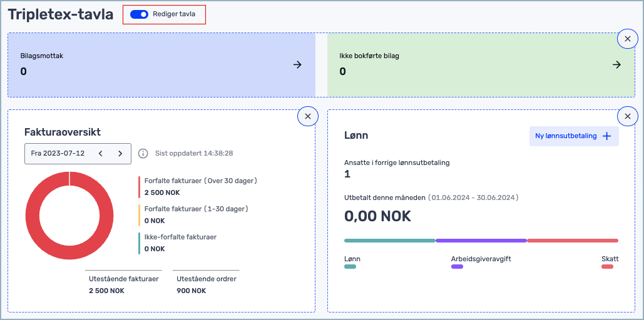Click the Bilagsmottak card label
The image size is (644, 320).
tap(42, 56)
